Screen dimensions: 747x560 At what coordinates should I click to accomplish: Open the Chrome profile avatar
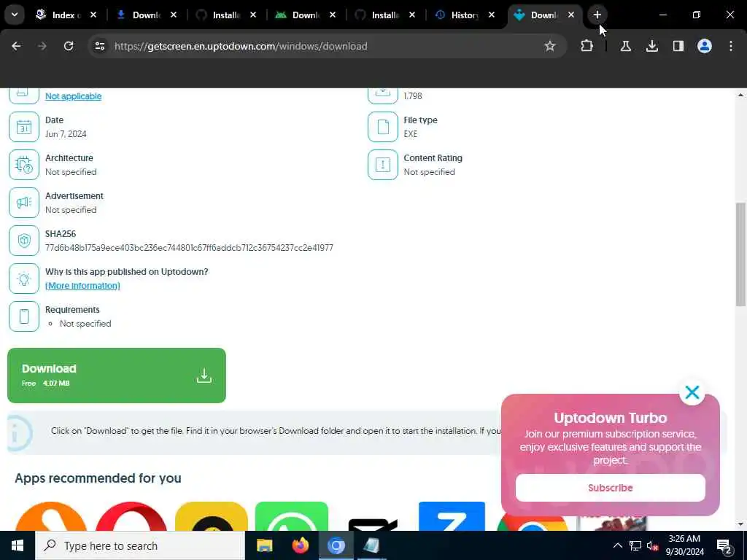click(704, 46)
